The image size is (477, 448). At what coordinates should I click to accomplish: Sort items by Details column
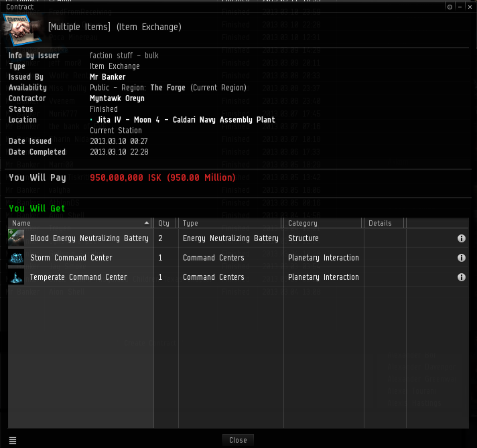pyautogui.click(x=385, y=223)
